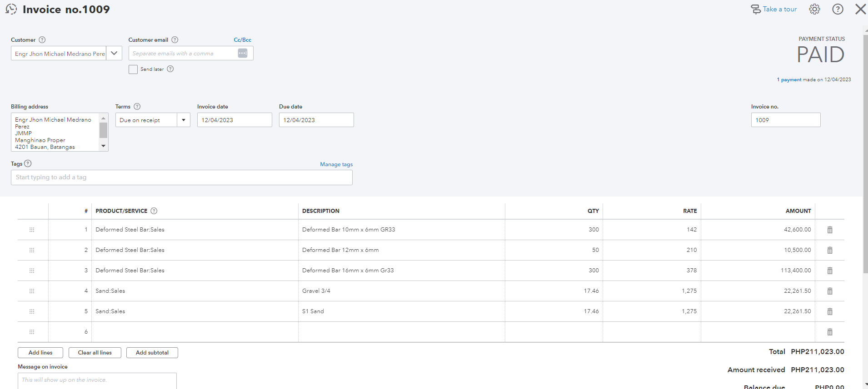This screenshot has width=868, height=389.
Task: Open the customer email contact picker icon
Action: (243, 53)
